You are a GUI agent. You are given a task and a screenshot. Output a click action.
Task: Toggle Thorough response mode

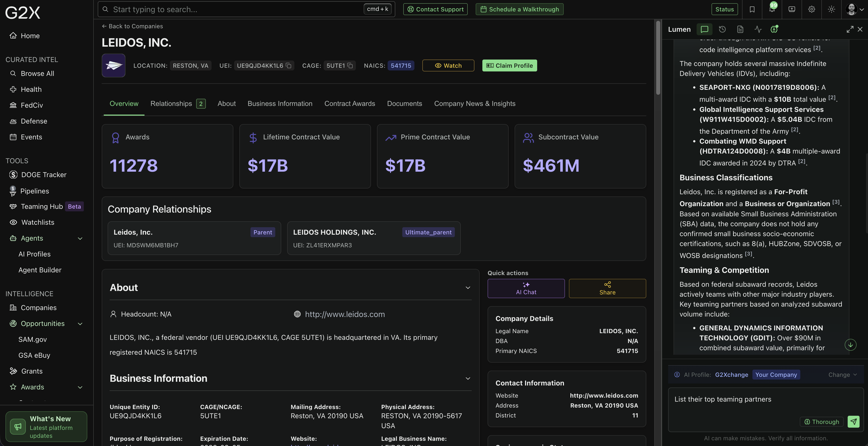point(821,422)
